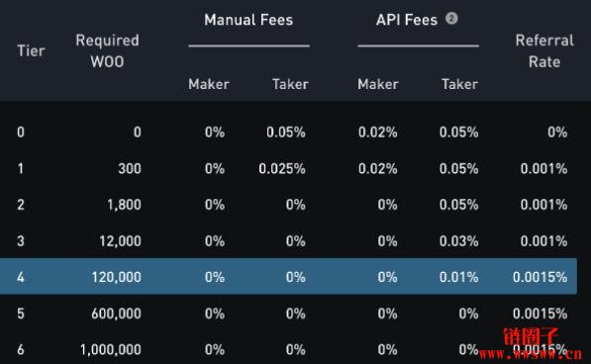Click the Manual Fees header
This screenshot has width=591, height=364.
248,20
